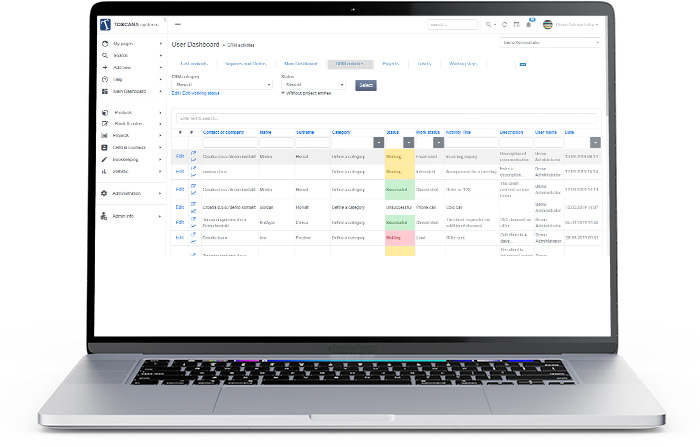Click open-record icon in first table row
Viewport: 700px width, 447px height.
(194, 153)
